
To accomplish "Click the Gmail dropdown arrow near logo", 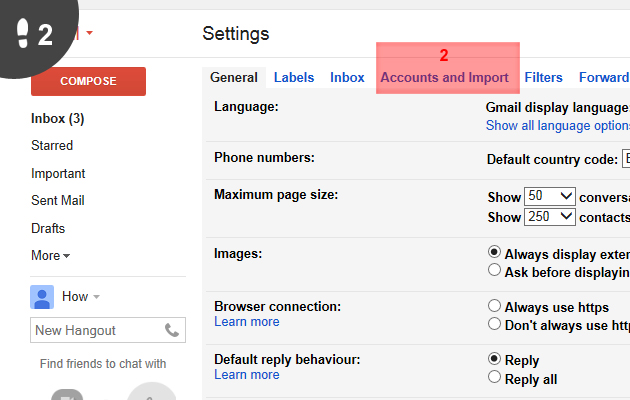I will click(90, 33).
